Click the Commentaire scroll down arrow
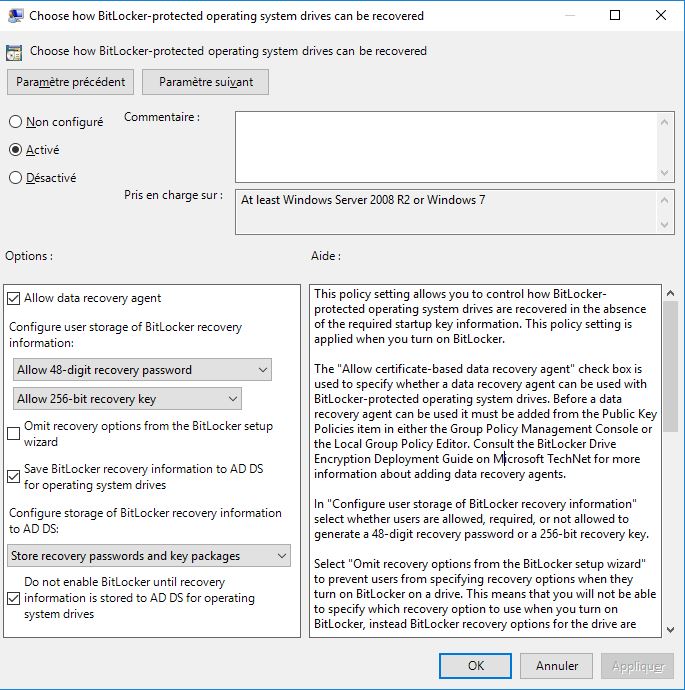The image size is (685, 690). point(664,173)
